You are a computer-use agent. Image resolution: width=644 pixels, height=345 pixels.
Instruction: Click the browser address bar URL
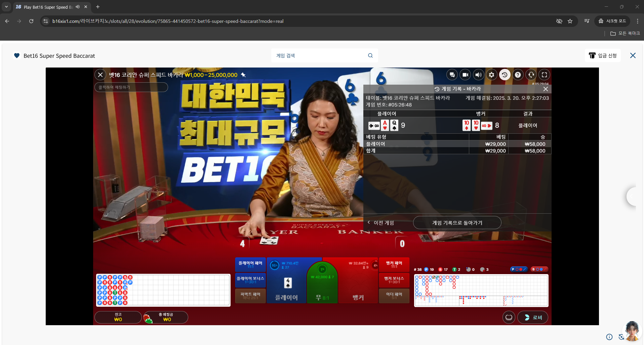[x=168, y=21]
